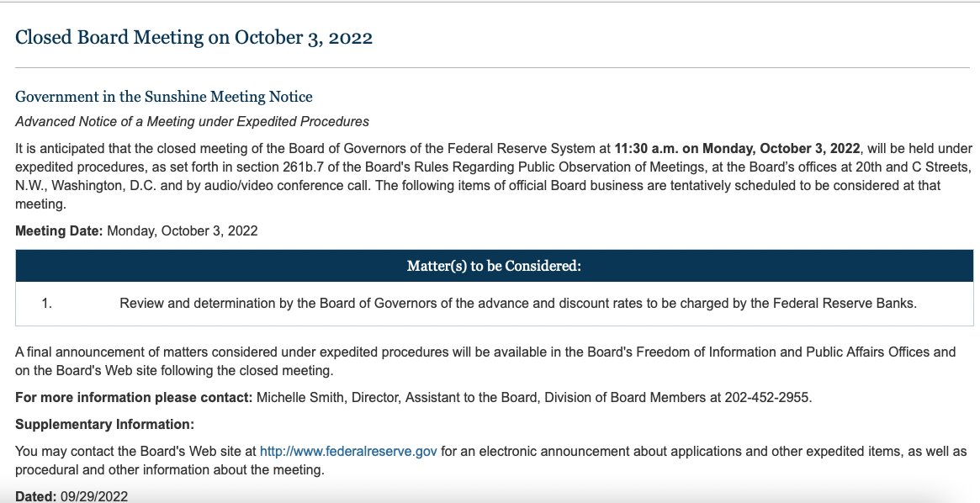Click the 'Meeting Date:' label

[58, 230]
